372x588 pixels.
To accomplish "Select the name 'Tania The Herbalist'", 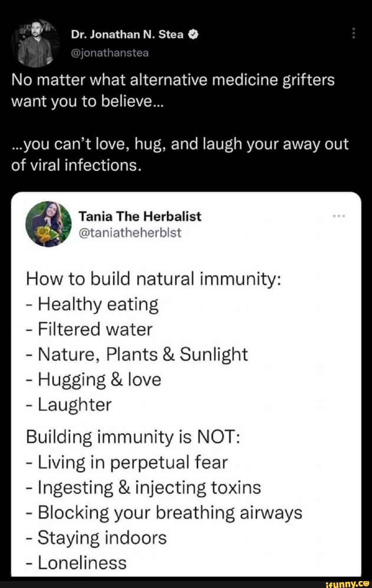I will pos(140,216).
